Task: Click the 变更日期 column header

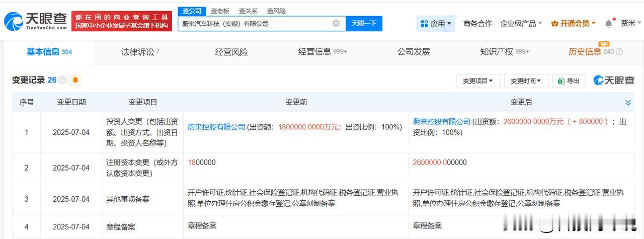Action: [71, 102]
